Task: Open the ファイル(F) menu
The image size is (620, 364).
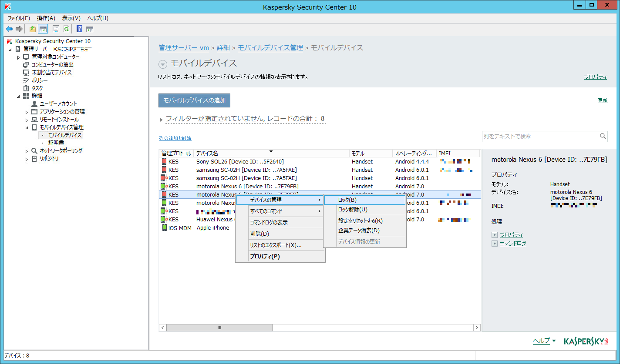Action: [x=19, y=18]
